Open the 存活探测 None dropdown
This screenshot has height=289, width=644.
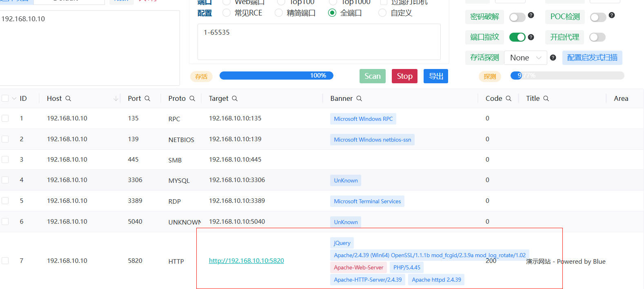[525, 58]
